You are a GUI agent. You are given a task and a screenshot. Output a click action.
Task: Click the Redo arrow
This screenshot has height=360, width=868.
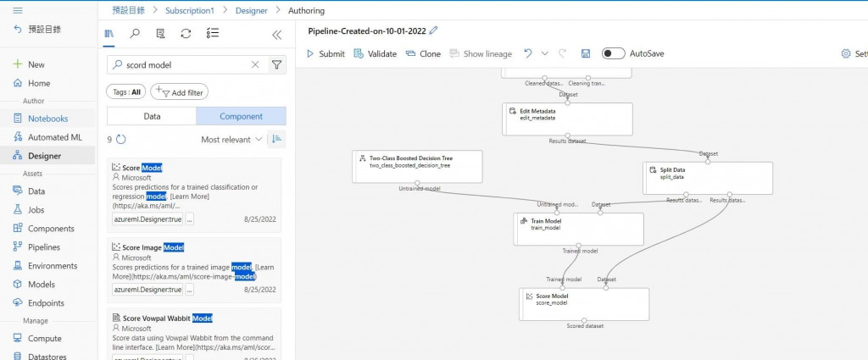pos(563,53)
